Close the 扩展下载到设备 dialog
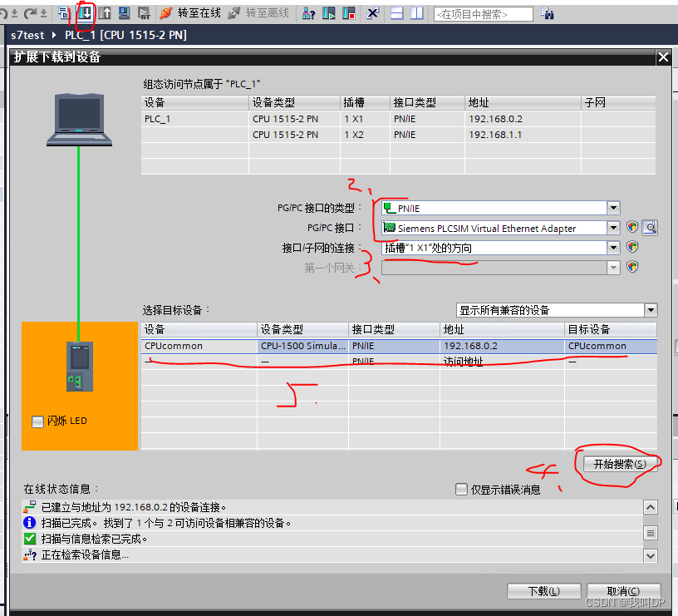This screenshot has height=616, width=678. (x=663, y=57)
